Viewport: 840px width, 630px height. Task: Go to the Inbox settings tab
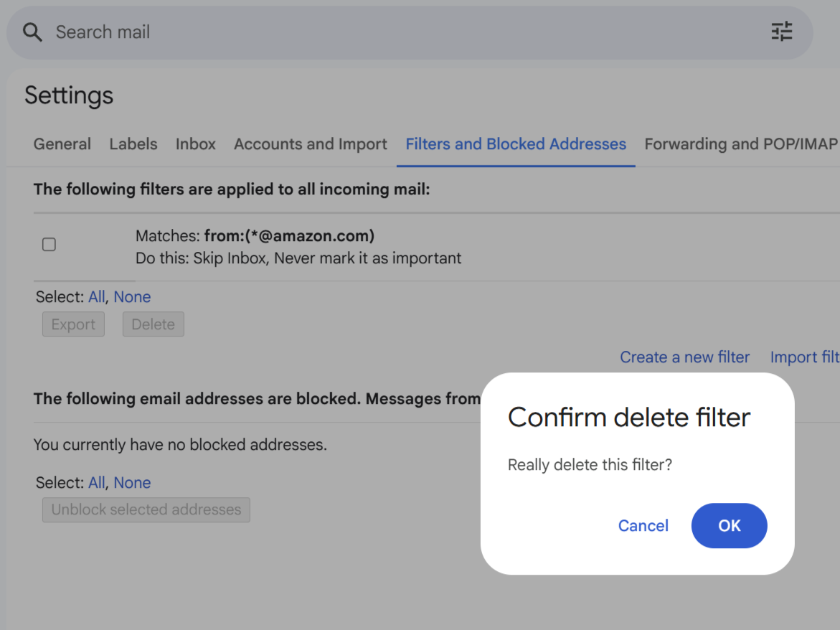pos(196,144)
